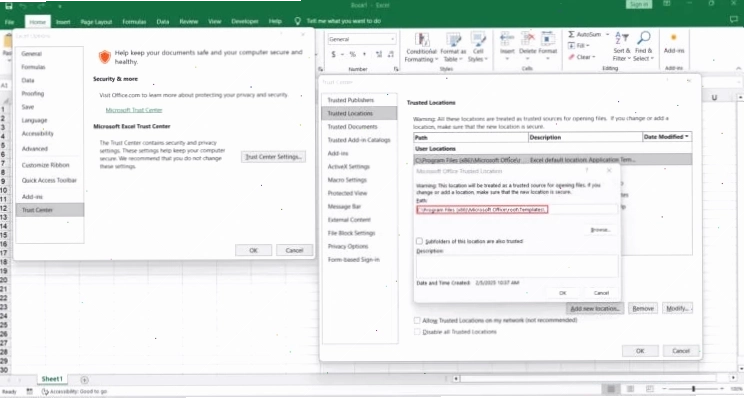Open Find & Select magnifier
Image resolution: width=744 pixels, height=399 pixels.
(x=644, y=46)
